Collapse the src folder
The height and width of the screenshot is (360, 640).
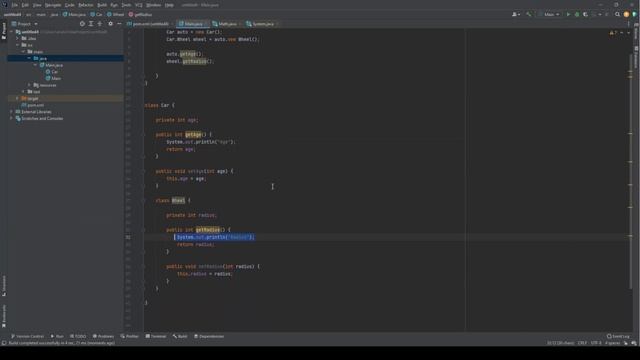[18, 45]
